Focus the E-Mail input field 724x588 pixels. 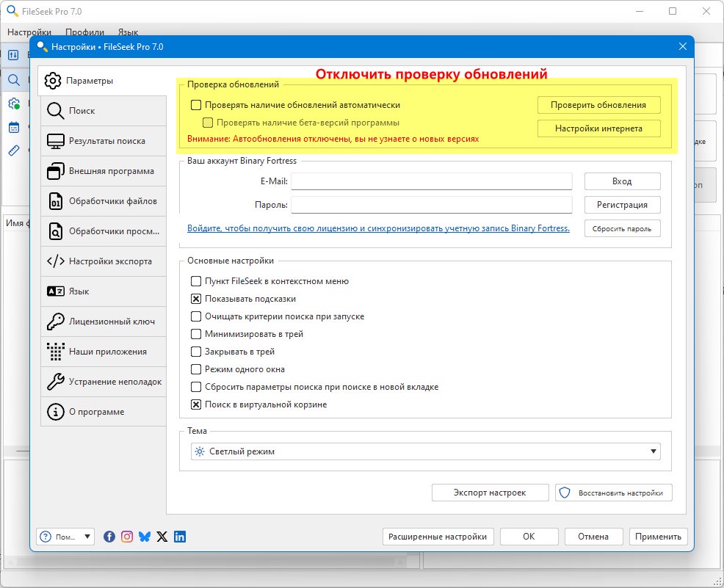click(432, 181)
